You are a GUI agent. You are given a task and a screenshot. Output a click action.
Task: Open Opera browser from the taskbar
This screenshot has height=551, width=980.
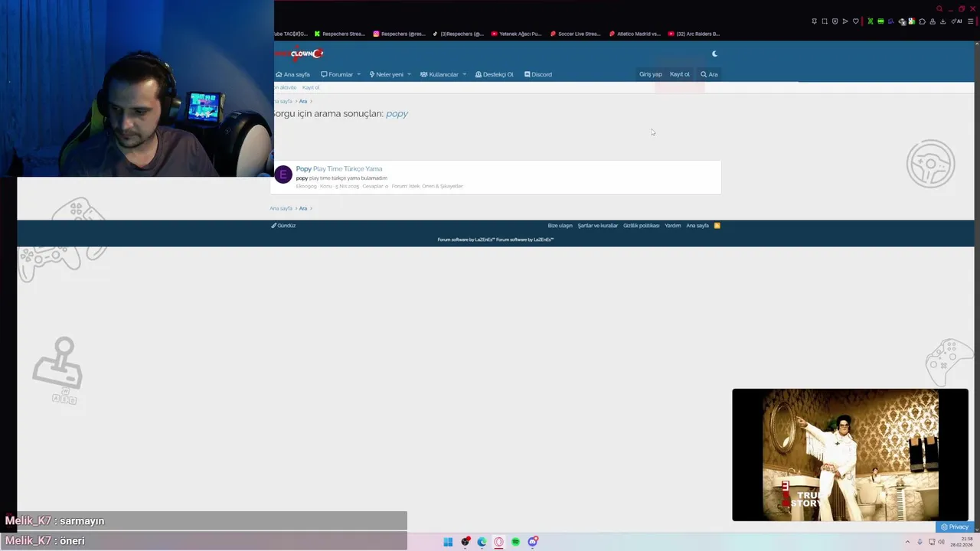498,542
